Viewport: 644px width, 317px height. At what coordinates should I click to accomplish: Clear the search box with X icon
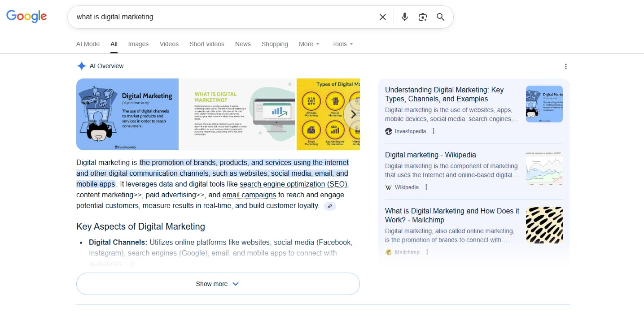[382, 17]
